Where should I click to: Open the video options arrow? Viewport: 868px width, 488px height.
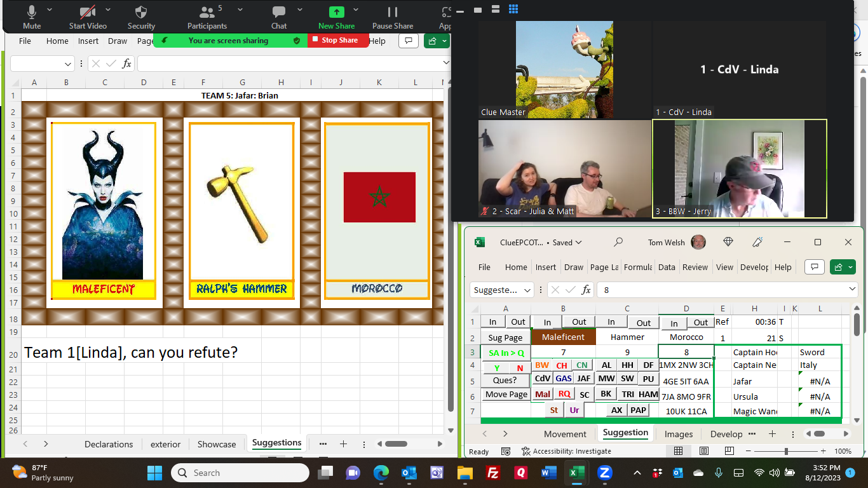(108, 10)
